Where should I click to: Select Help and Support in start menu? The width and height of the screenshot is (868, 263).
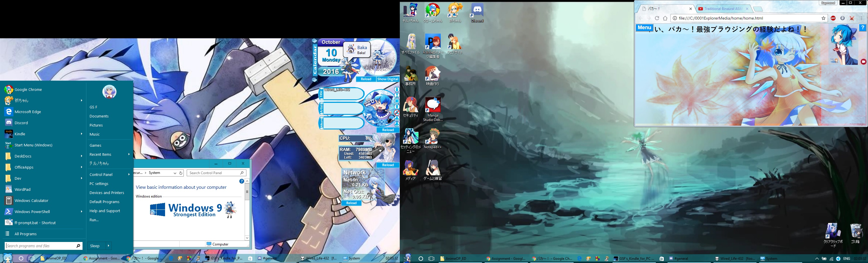pyautogui.click(x=105, y=211)
